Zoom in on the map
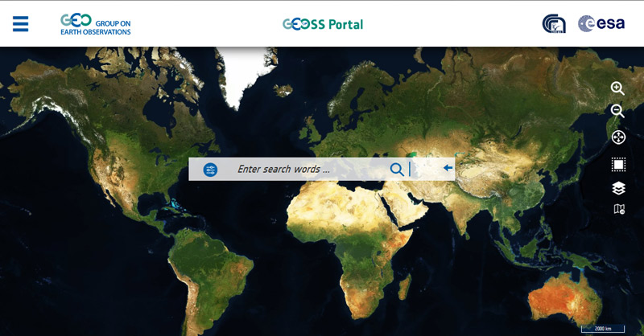The width and height of the screenshot is (644, 336). 617,88
